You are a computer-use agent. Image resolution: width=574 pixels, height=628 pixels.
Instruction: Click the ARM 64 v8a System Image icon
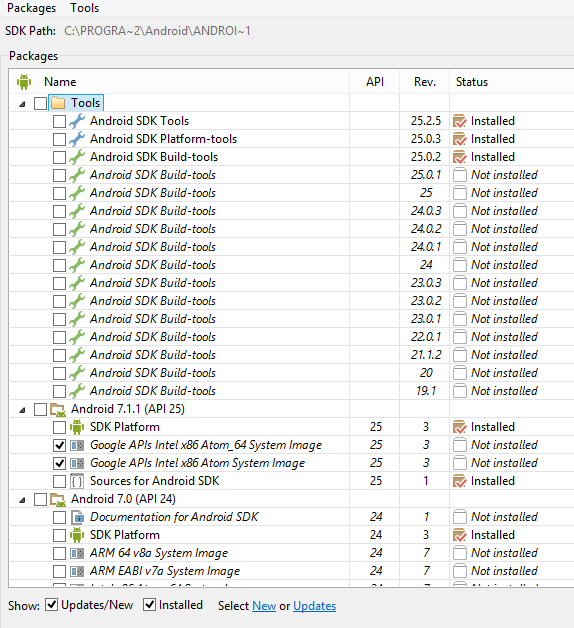tap(77, 553)
